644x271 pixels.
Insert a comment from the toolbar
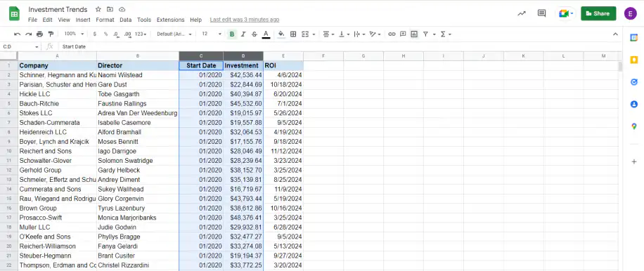coord(403,34)
